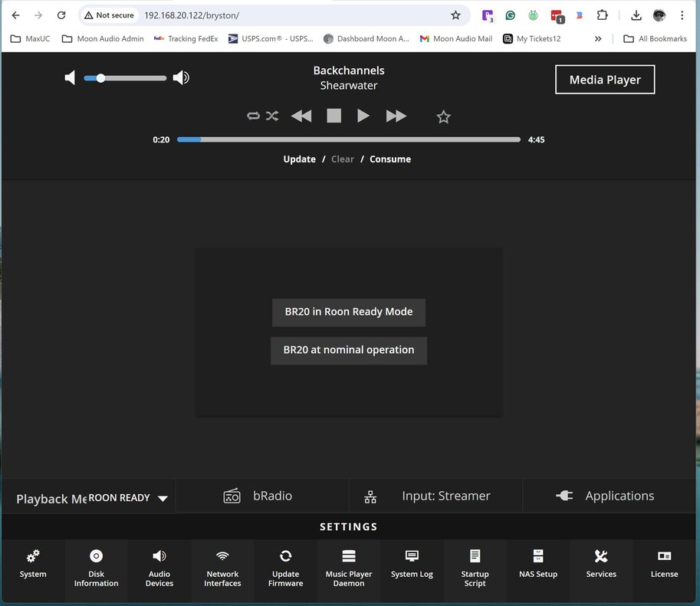
Task: Open the Moon Audio Mail bookmark
Action: (455, 39)
